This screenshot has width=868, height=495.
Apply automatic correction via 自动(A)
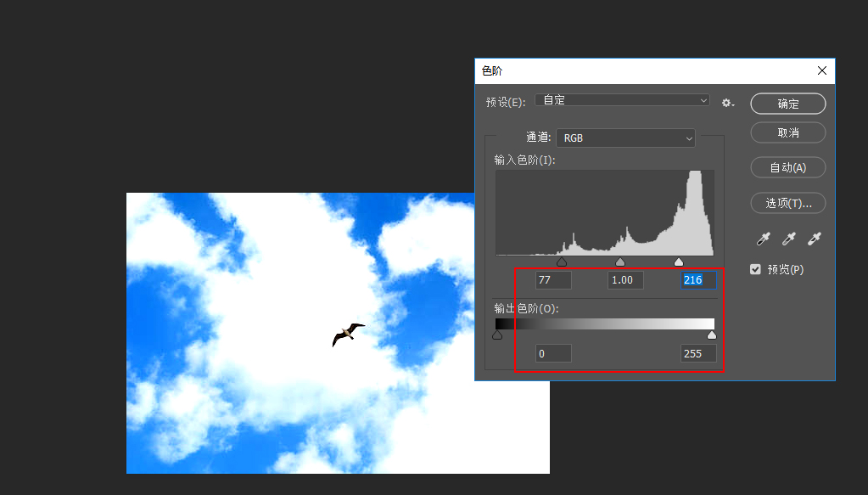[x=787, y=167]
